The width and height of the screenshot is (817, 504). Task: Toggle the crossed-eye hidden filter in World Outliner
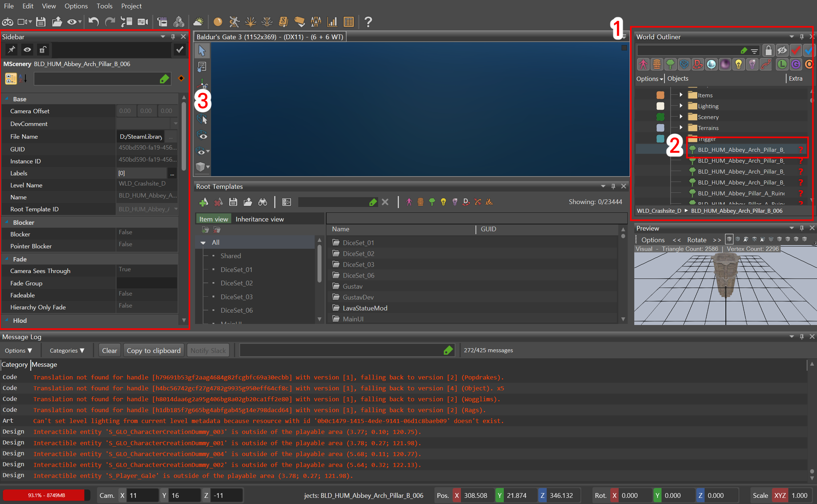[x=782, y=50]
